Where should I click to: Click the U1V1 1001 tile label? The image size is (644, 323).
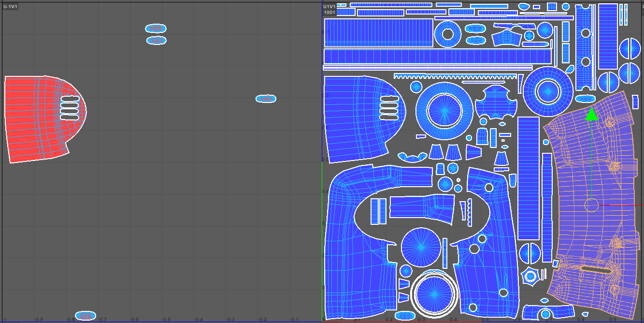pos(329,9)
